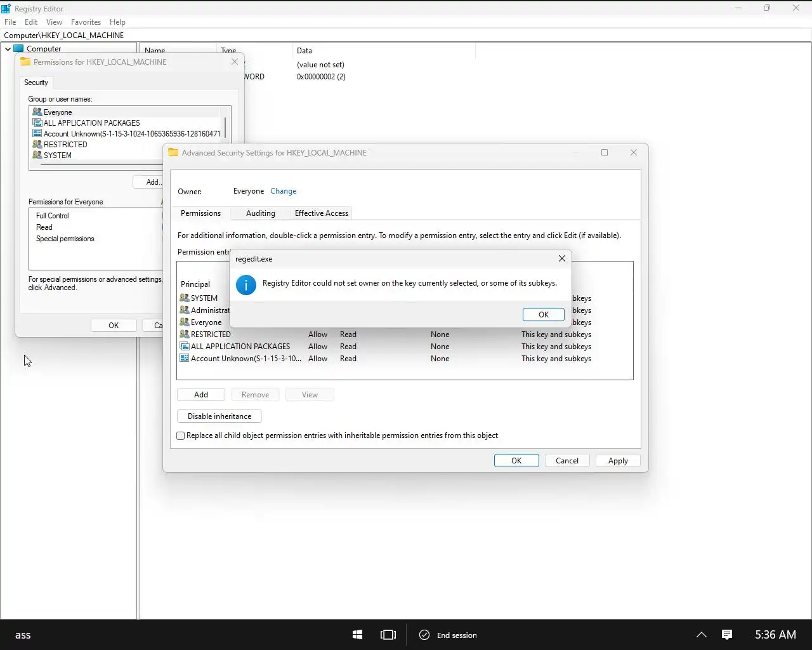Screen dimensions: 812x650
Task: Open the Windows Start menu
Action: click(x=357, y=635)
